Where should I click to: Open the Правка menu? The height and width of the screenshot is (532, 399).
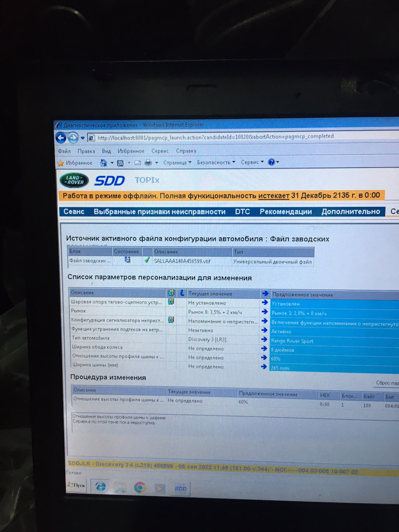point(86,151)
